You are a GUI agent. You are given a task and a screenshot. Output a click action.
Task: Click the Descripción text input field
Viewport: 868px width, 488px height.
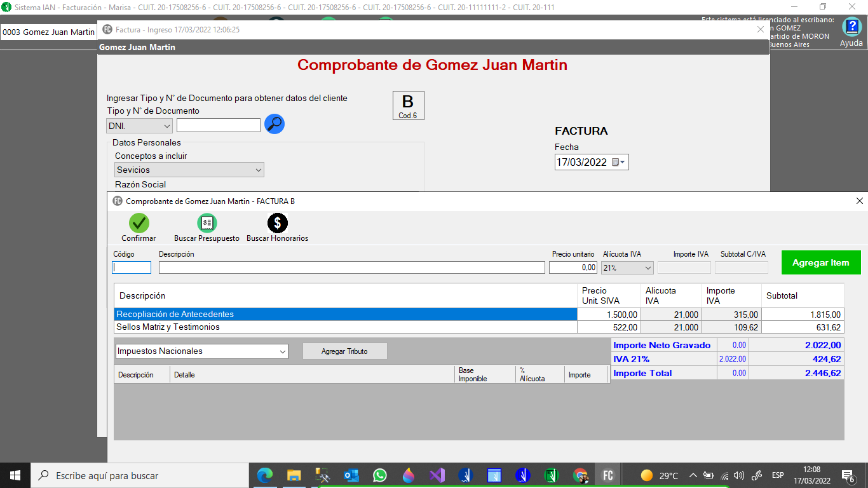[x=351, y=268]
